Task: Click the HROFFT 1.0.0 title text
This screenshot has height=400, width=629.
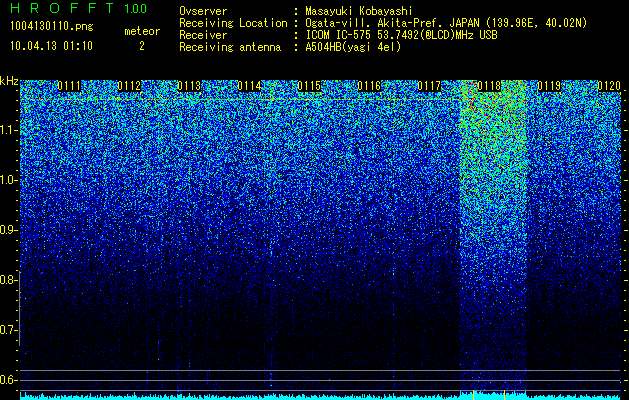Action: (x=79, y=8)
